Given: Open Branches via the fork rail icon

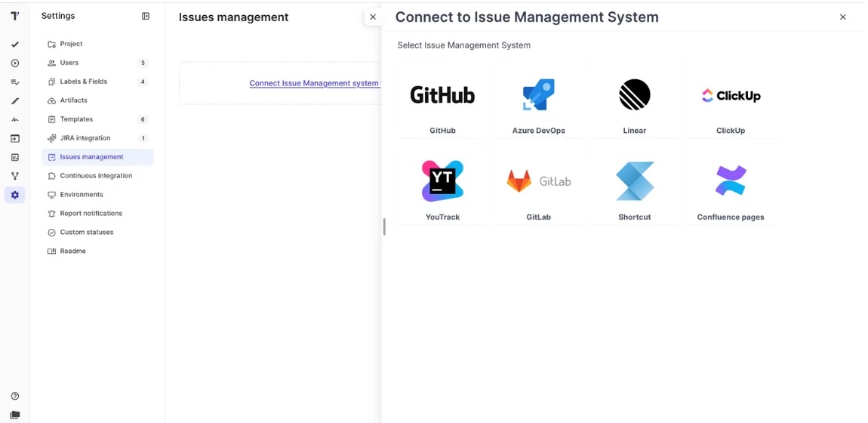Looking at the screenshot, I should point(15,176).
